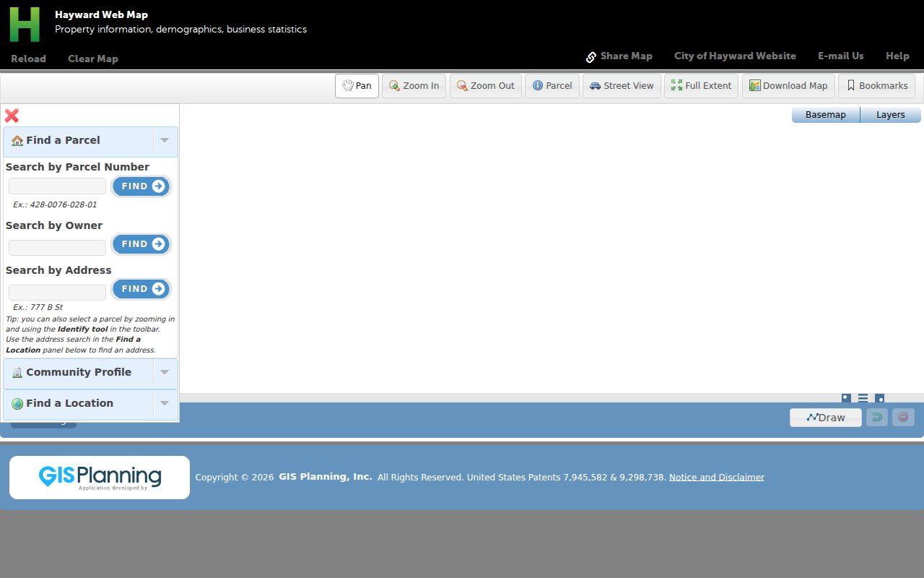Viewport: 924px width, 578px height.
Task: Click Clear Map in the header
Action: [x=93, y=59]
